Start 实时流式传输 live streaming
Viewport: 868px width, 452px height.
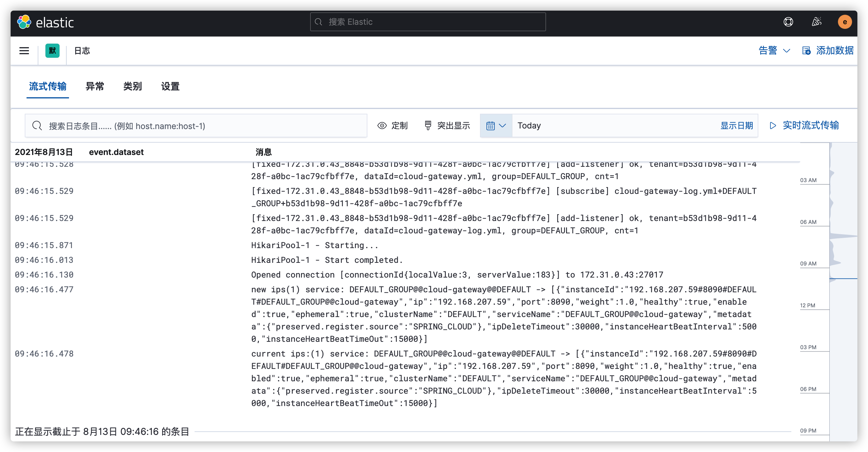(804, 125)
